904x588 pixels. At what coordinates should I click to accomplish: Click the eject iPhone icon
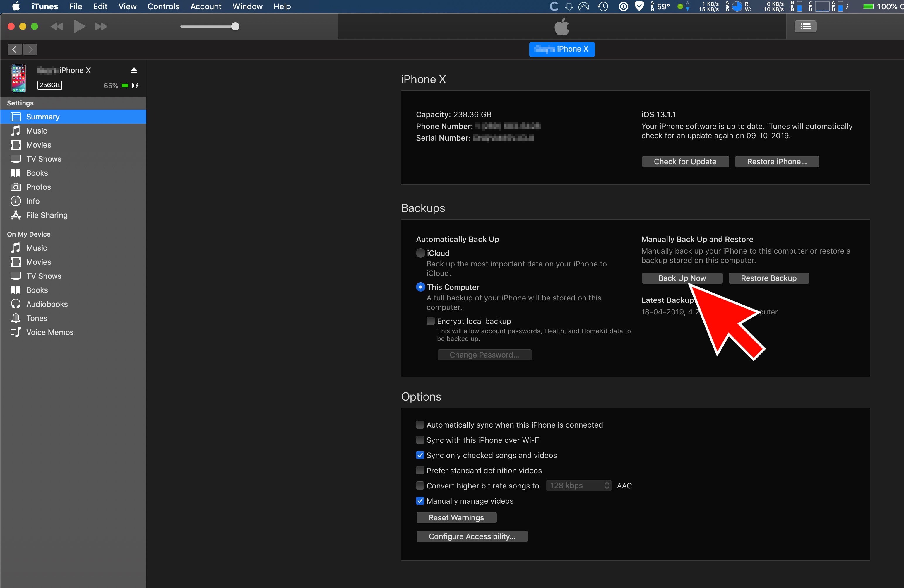tap(134, 70)
